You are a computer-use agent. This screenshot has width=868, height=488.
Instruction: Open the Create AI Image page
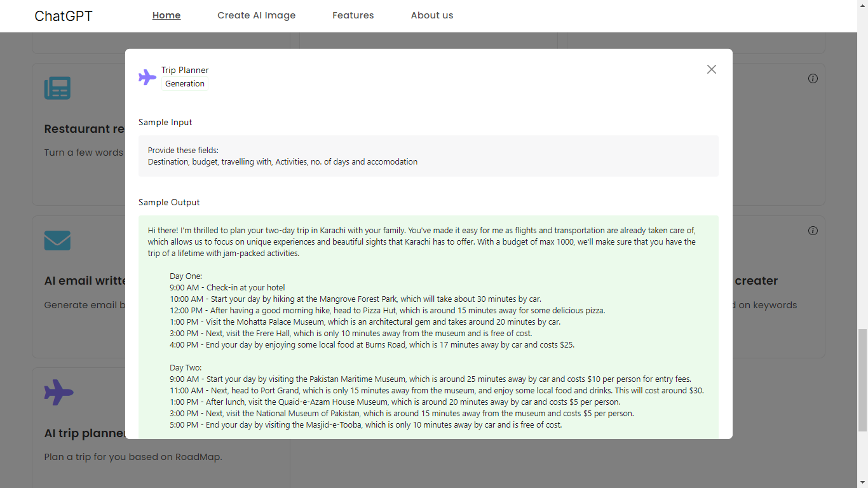point(256,15)
